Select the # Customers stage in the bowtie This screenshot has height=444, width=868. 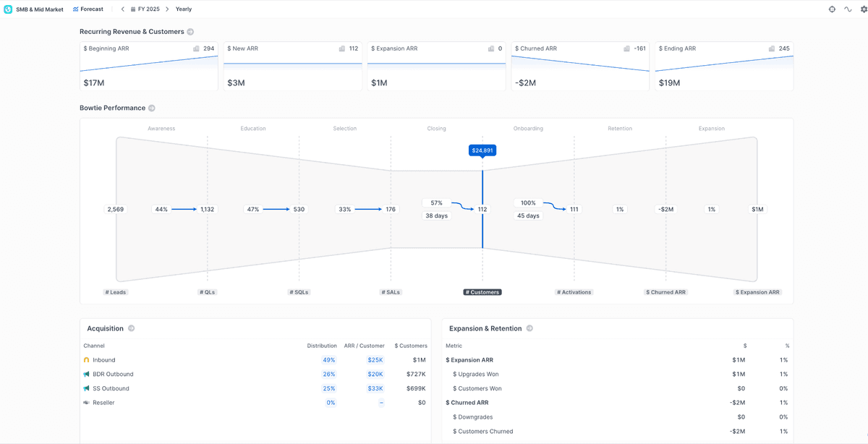click(482, 291)
